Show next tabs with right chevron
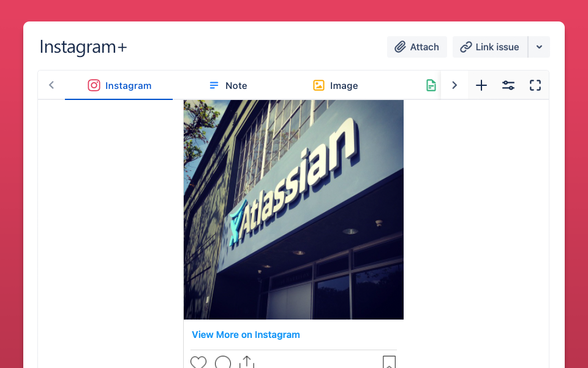 [x=454, y=85]
